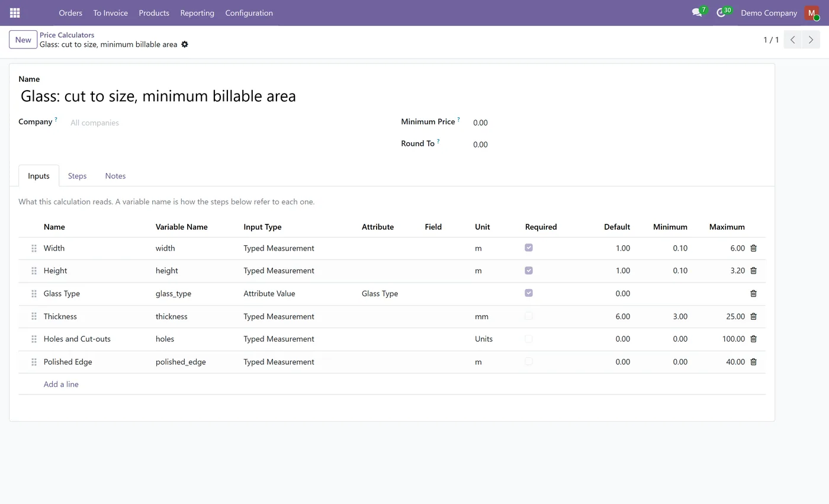Open the Configuration menu
The image size is (829, 504).
pyautogui.click(x=249, y=12)
